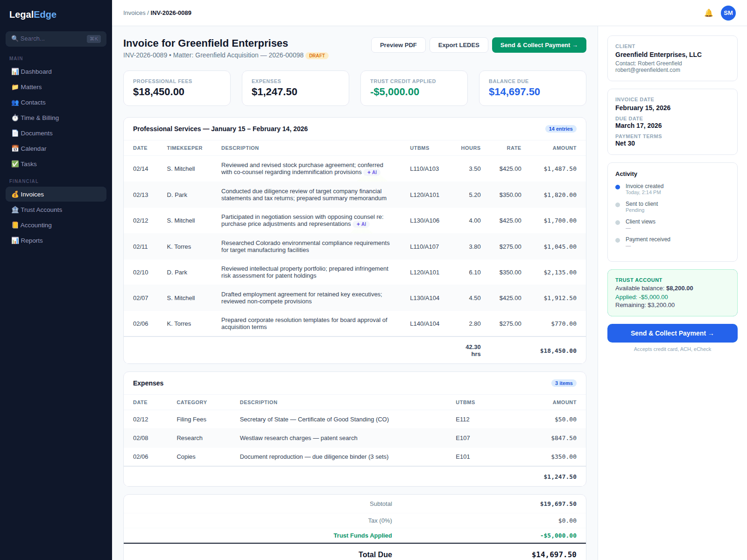Click blue Send & Collect Payment button
Image resolution: width=747 pixels, height=560 pixels.
pos(672,333)
